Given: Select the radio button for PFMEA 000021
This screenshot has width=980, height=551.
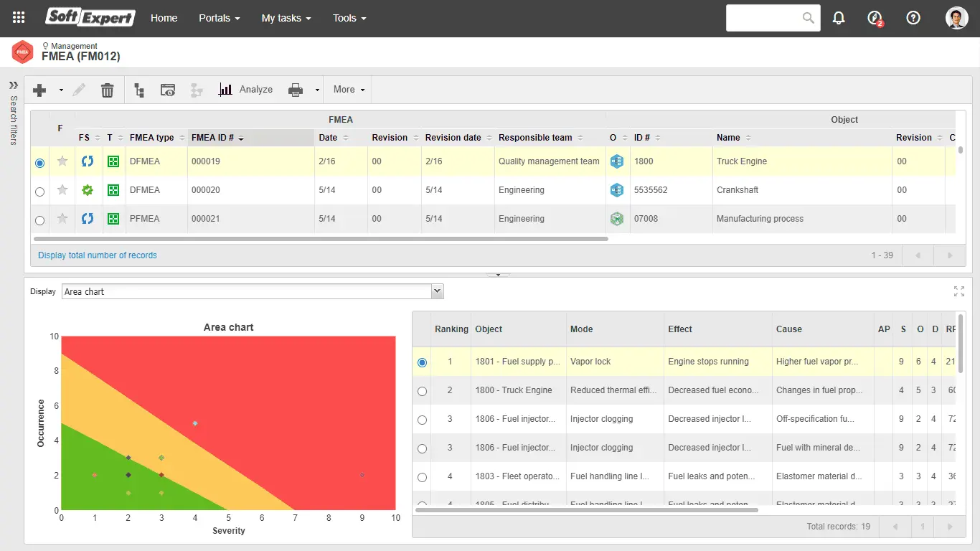Looking at the screenshot, I should [x=39, y=220].
